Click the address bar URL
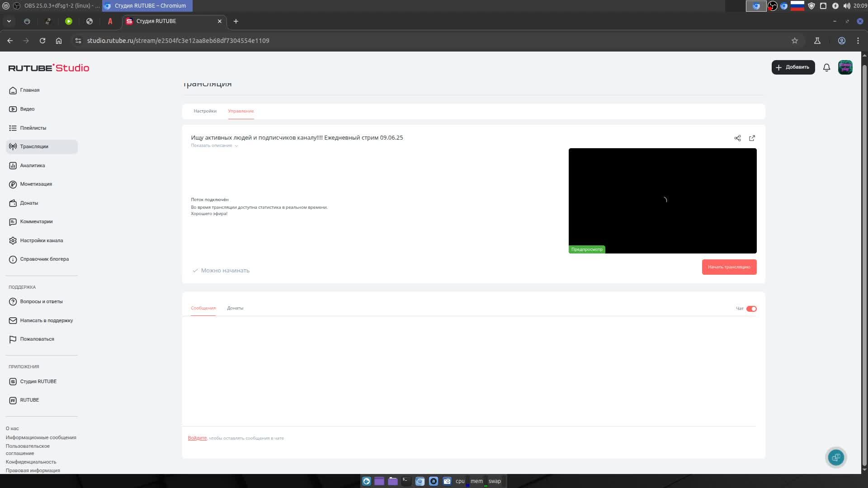 click(178, 41)
